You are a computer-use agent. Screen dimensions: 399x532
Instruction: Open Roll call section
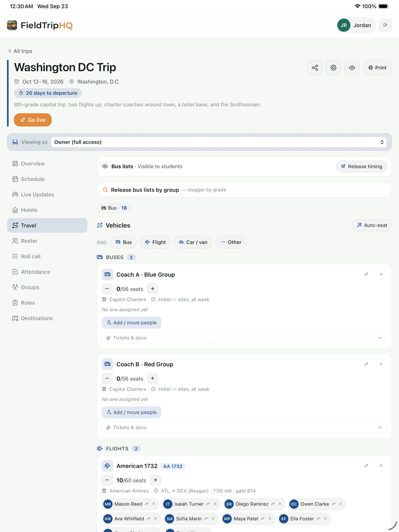[47, 256]
